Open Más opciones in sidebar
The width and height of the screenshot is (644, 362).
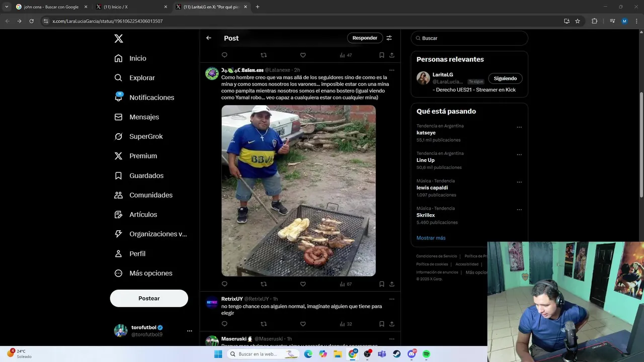(143, 273)
